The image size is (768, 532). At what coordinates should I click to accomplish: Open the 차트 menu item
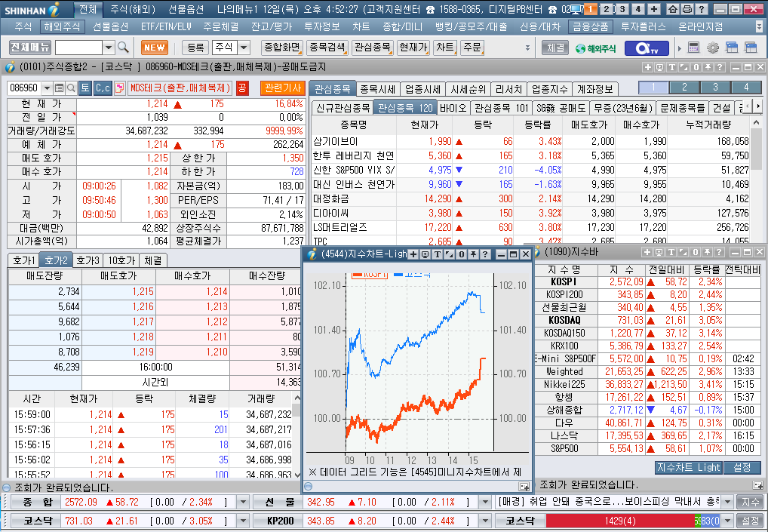point(361,27)
